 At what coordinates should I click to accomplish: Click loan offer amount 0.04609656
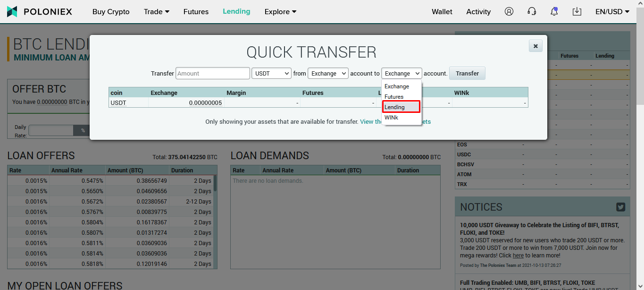[x=152, y=191]
